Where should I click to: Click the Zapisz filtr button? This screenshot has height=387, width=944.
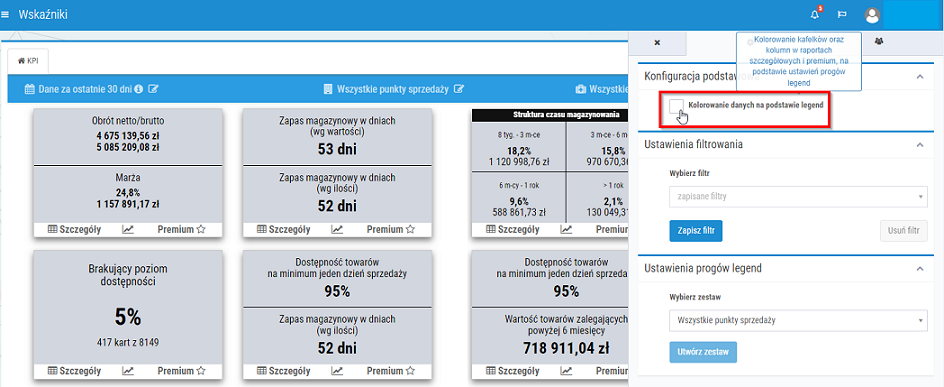695,231
